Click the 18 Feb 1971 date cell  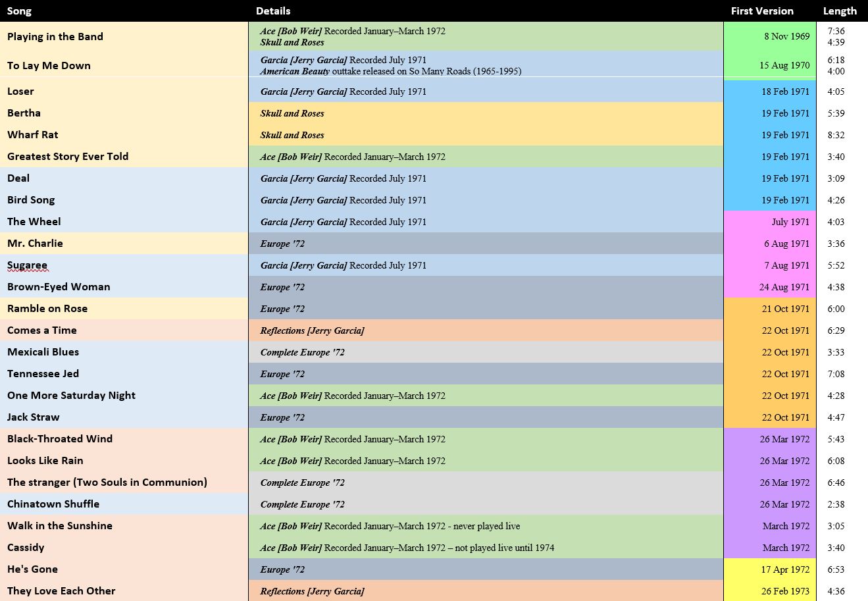[x=769, y=91]
